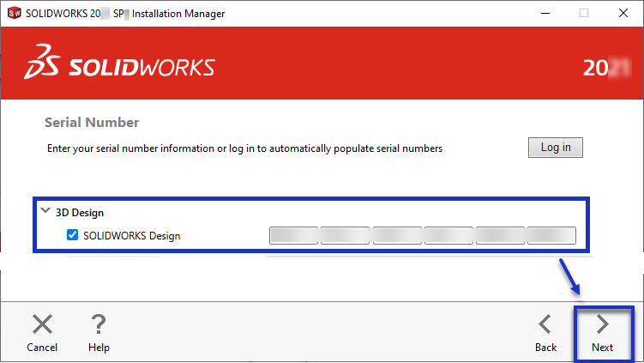Click the last serial number field
The image size is (644, 363).
point(551,235)
